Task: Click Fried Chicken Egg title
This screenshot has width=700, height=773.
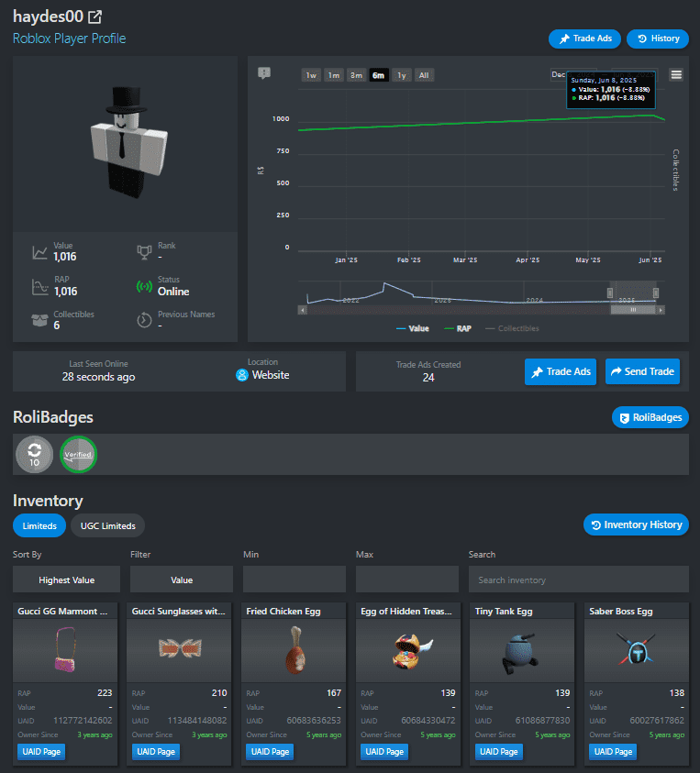Action: 283,612
